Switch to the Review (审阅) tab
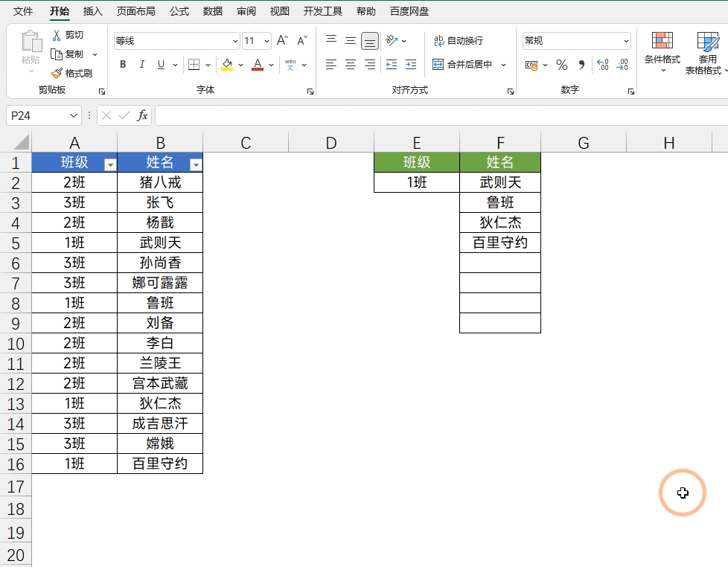 [x=246, y=11]
